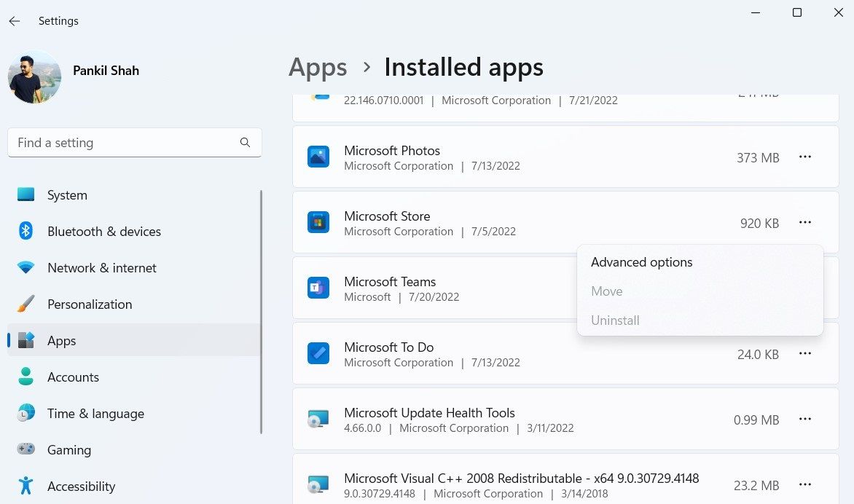Click Microsoft Update Health Tools icon

[318, 419]
